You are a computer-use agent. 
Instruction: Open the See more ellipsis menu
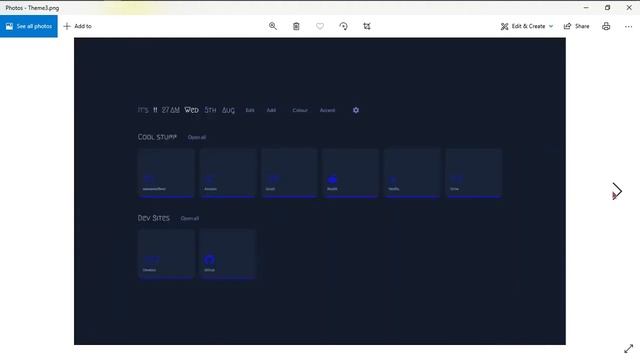point(628,26)
